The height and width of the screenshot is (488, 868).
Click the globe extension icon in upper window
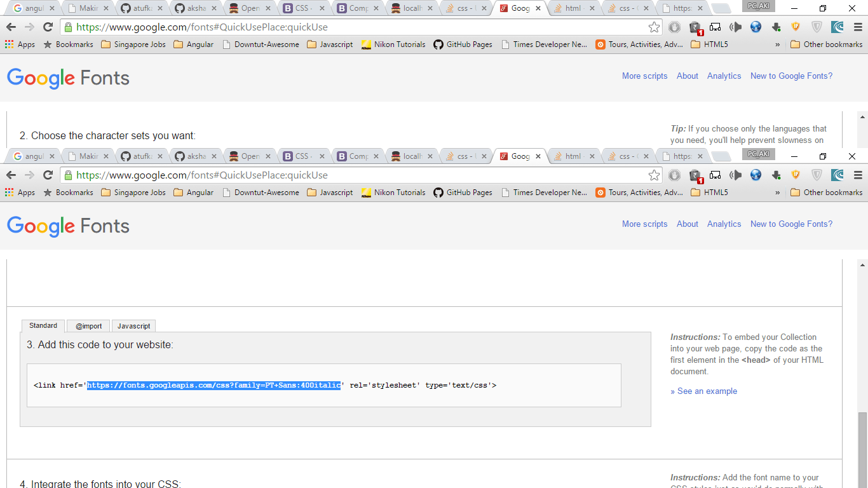tap(756, 27)
